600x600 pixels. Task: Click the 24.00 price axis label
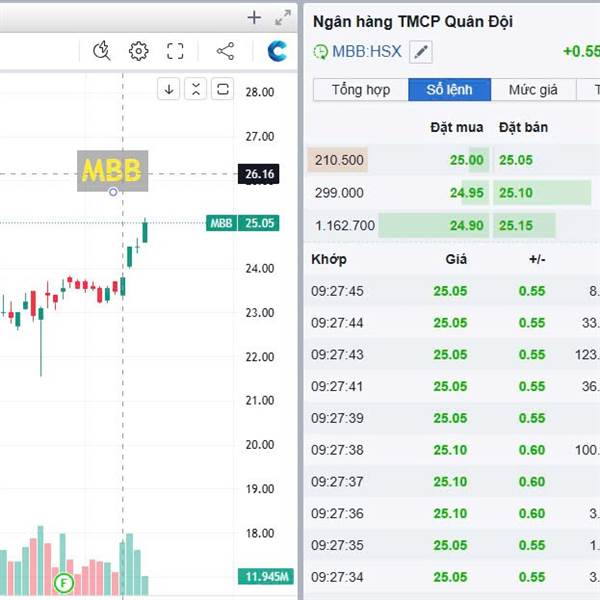click(x=260, y=269)
